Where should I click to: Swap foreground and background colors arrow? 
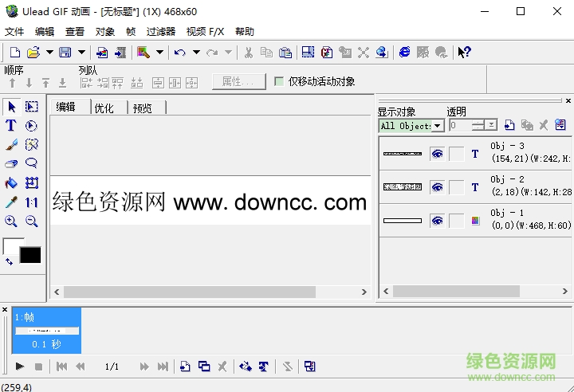tap(9, 261)
